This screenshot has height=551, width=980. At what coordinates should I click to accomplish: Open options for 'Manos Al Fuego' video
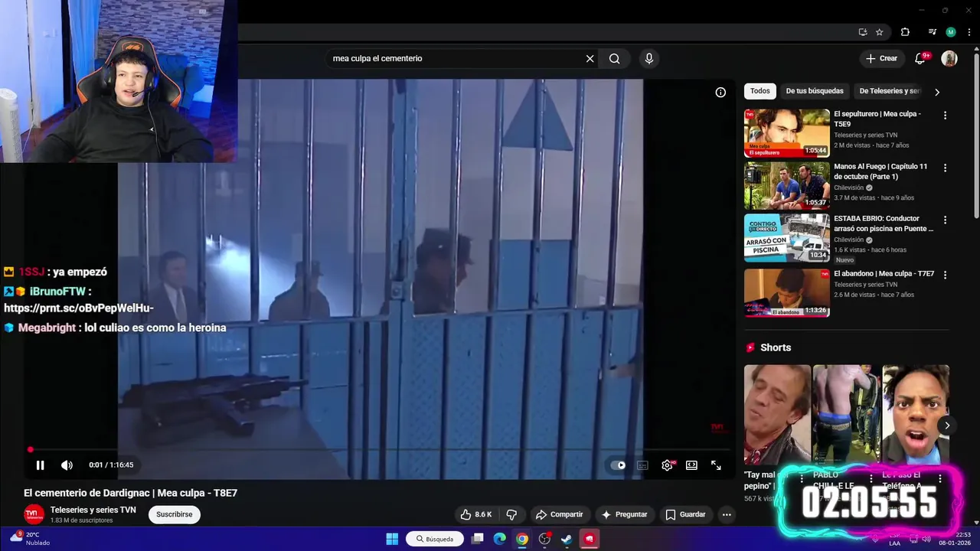coord(945,168)
